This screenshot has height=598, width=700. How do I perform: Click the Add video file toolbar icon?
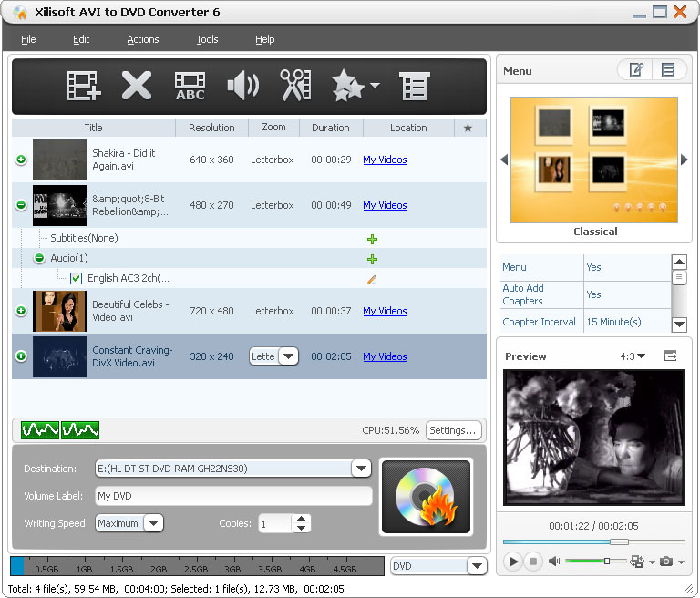[x=84, y=86]
